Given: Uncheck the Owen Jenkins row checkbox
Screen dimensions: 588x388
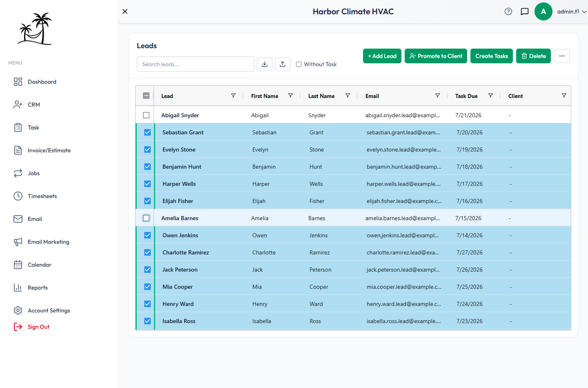Looking at the screenshot, I should click(147, 235).
